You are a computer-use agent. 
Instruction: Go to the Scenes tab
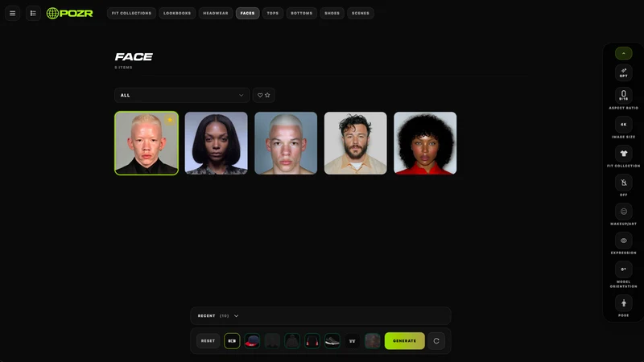point(360,13)
